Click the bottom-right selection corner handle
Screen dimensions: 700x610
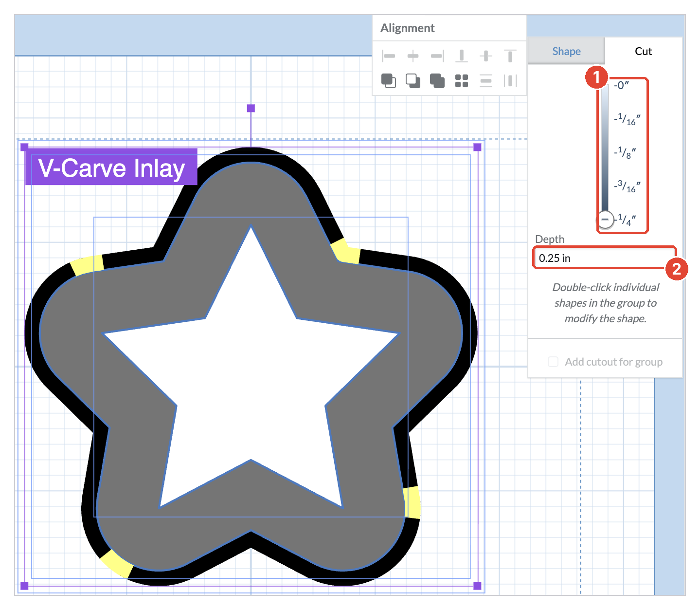pyautogui.click(x=478, y=586)
